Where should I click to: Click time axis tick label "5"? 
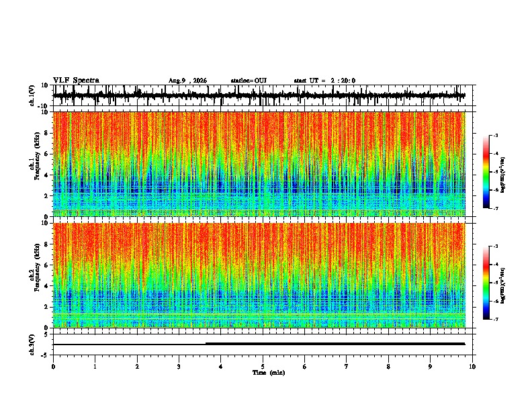[263, 367]
